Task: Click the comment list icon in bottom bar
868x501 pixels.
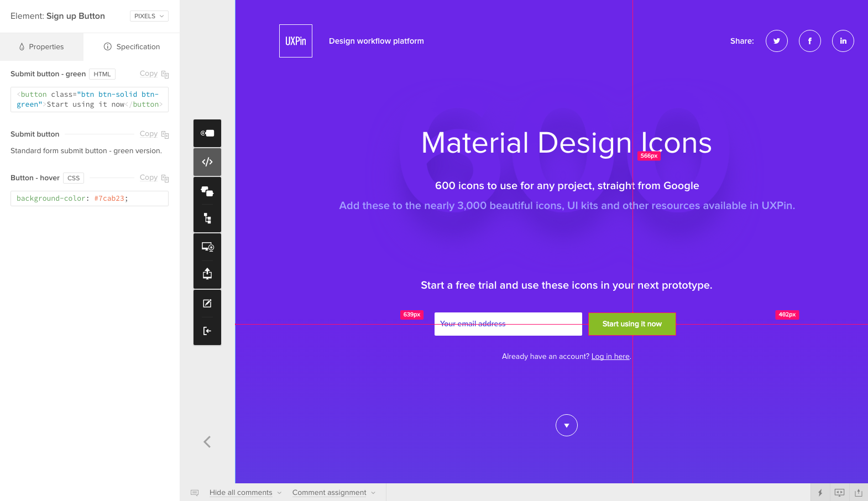Action: click(195, 493)
